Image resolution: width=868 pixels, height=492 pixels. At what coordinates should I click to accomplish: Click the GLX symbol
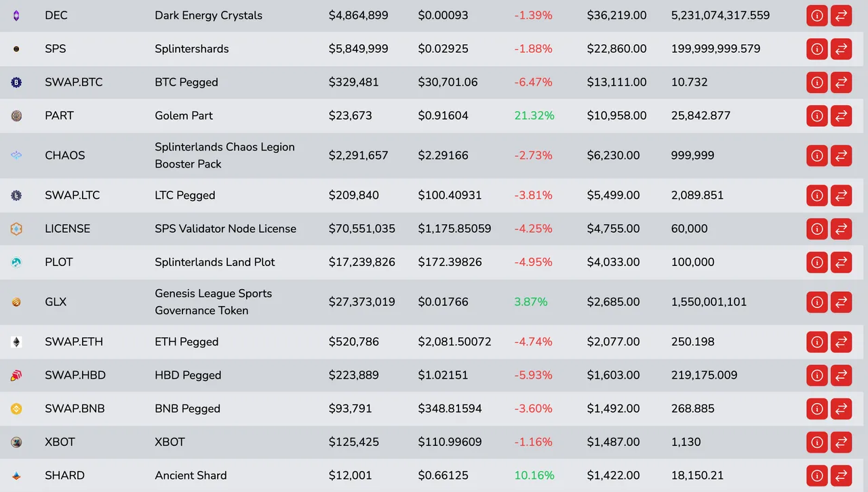click(56, 302)
